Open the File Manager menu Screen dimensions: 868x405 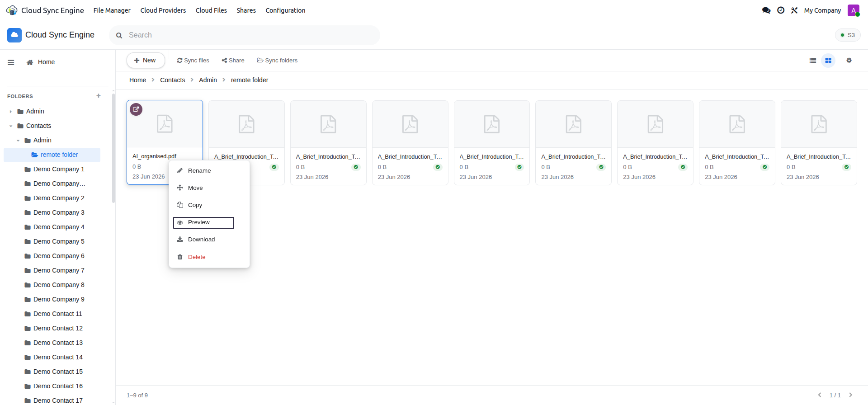[112, 10]
